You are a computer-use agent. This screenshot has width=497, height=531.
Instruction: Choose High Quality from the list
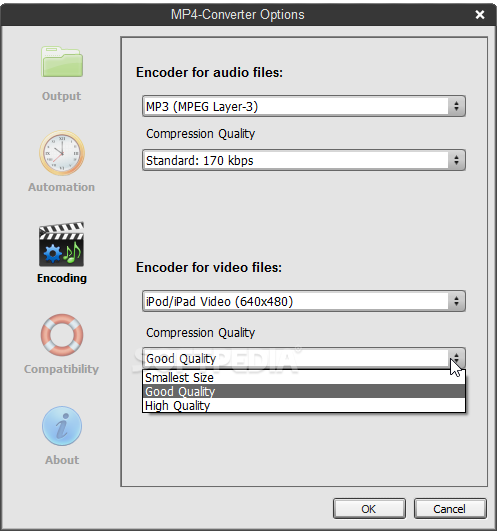coord(304,405)
